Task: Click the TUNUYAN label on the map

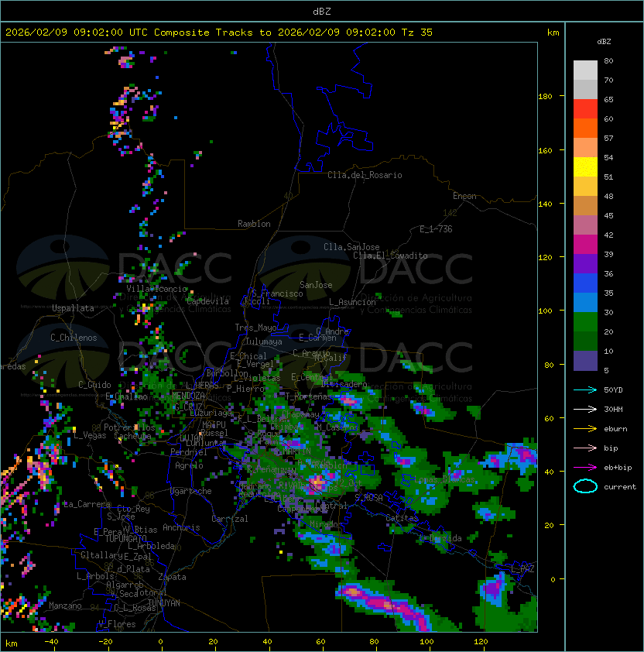Action: pos(164,602)
